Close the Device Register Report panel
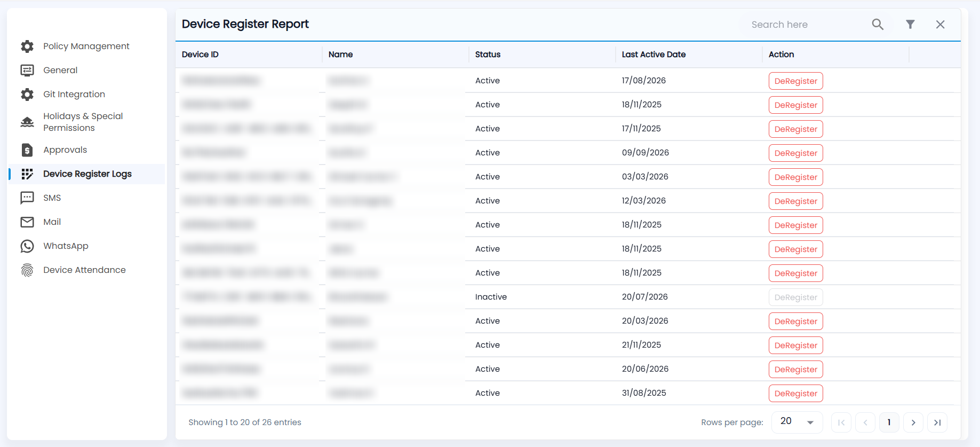980x447 pixels. (941, 25)
